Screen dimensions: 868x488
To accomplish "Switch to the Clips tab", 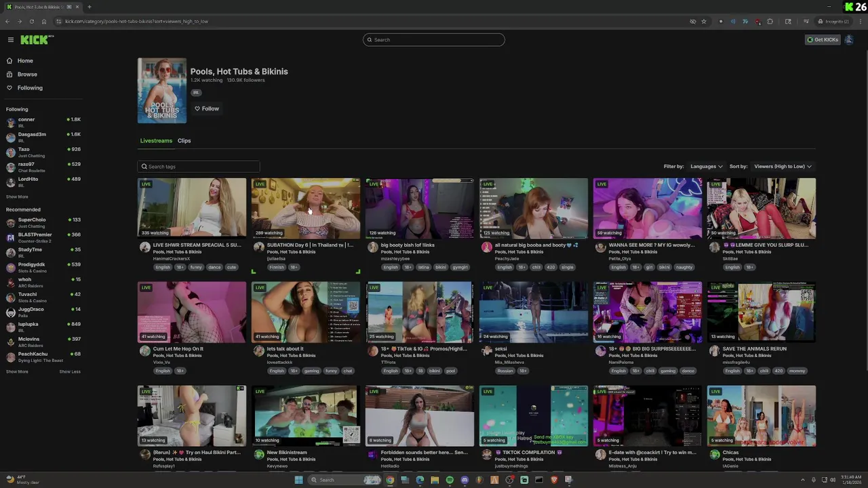I will point(184,141).
